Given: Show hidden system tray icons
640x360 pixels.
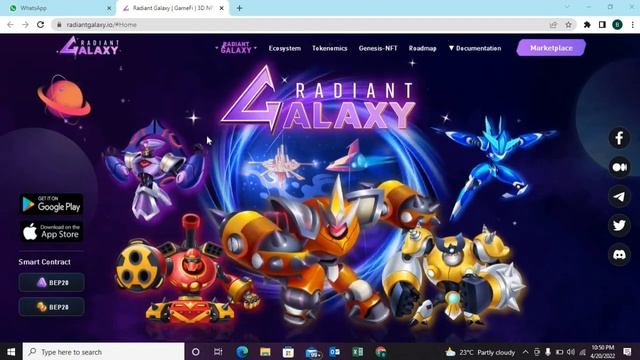Looking at the screenshot, I should [525, 352].
